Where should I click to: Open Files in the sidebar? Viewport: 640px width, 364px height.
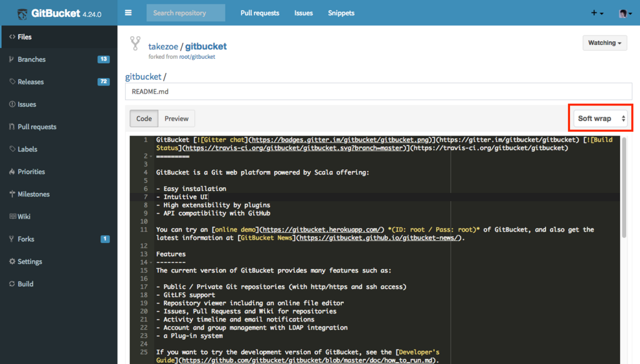click(x=59, y=37)
